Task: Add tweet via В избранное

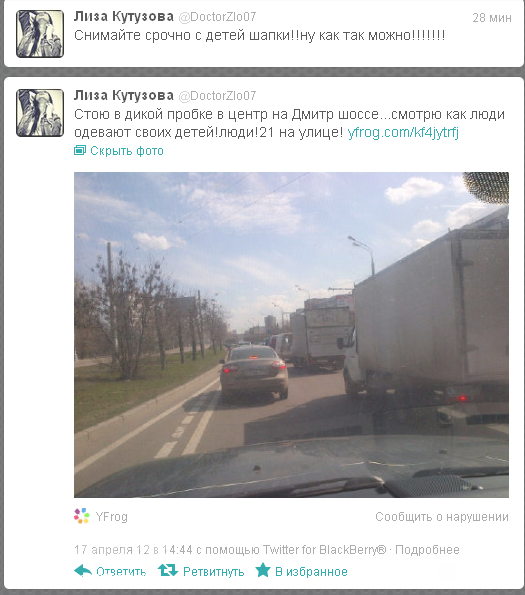Action: tap(311, 571)
